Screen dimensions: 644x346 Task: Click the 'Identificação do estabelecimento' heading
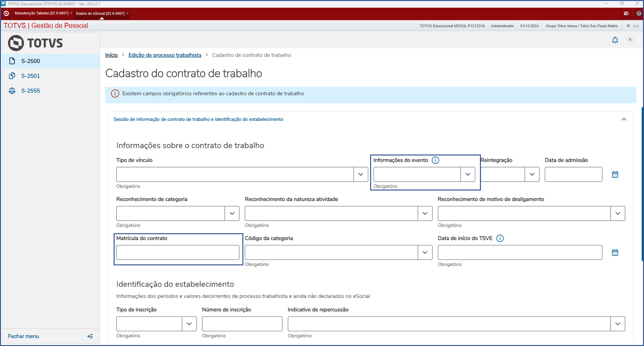[x=175, y=284]
